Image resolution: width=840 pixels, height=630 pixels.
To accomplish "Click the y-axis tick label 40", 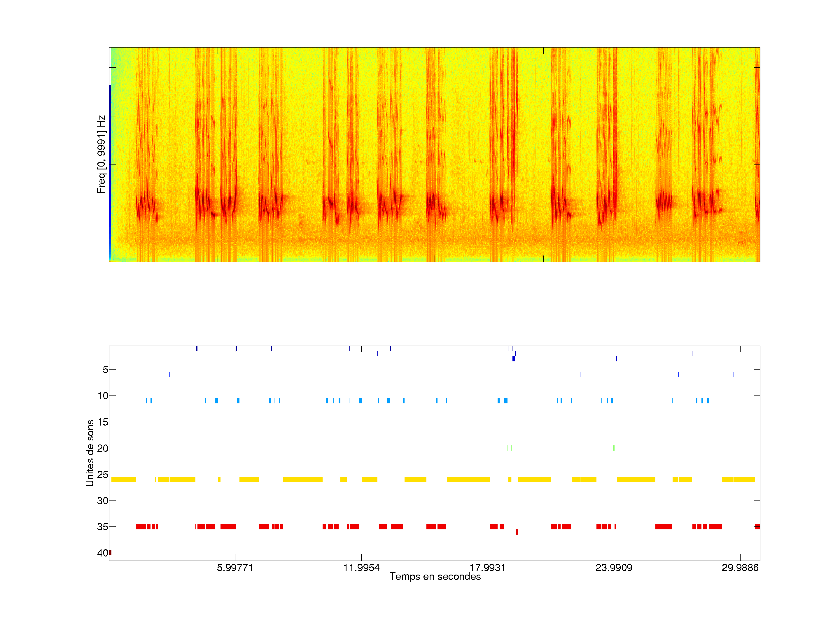I will 103,553.
